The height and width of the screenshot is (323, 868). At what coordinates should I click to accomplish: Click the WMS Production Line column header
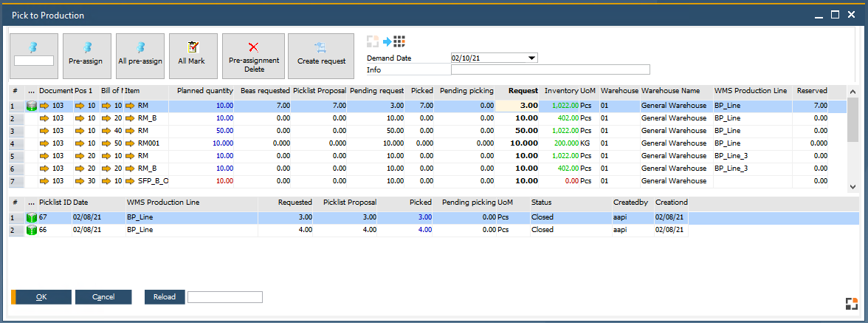coord(751,91)
